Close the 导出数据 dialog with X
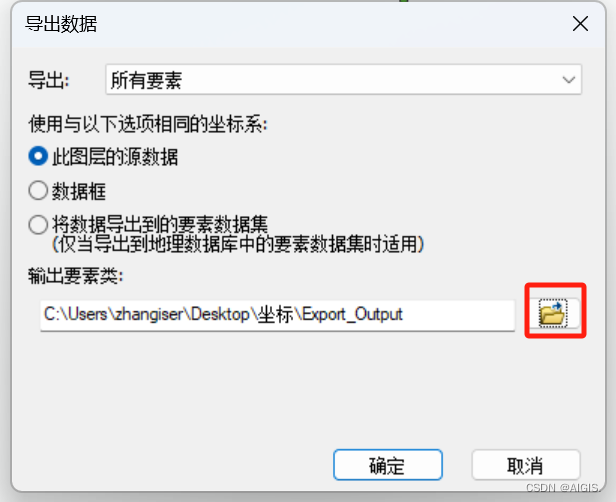This screenshot has width=616, height=502. (x=580, y=24)
